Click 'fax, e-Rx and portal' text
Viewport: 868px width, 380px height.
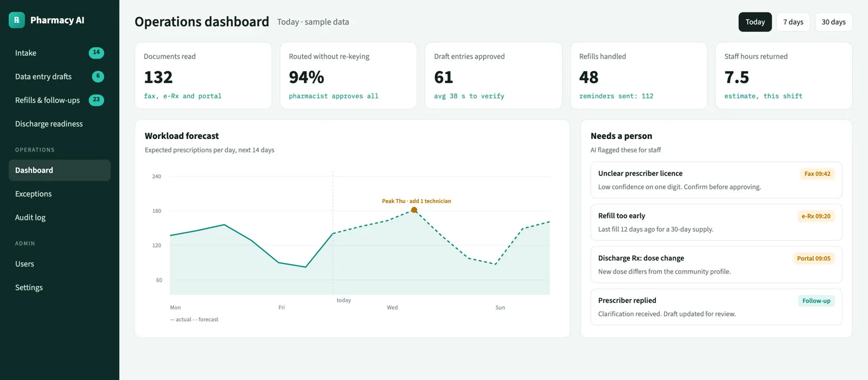tap(183, 96)
